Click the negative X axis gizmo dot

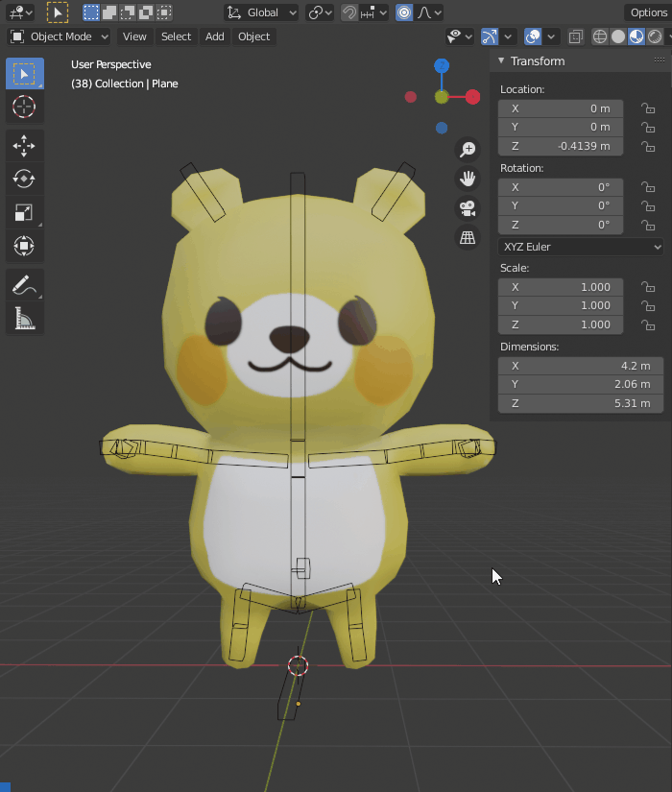tap(411, 96)
